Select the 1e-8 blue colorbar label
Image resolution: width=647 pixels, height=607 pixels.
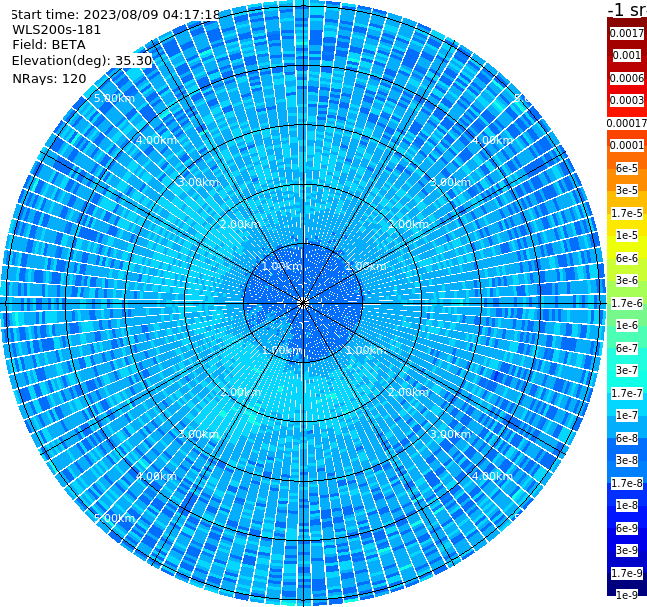tap(626, 505)
